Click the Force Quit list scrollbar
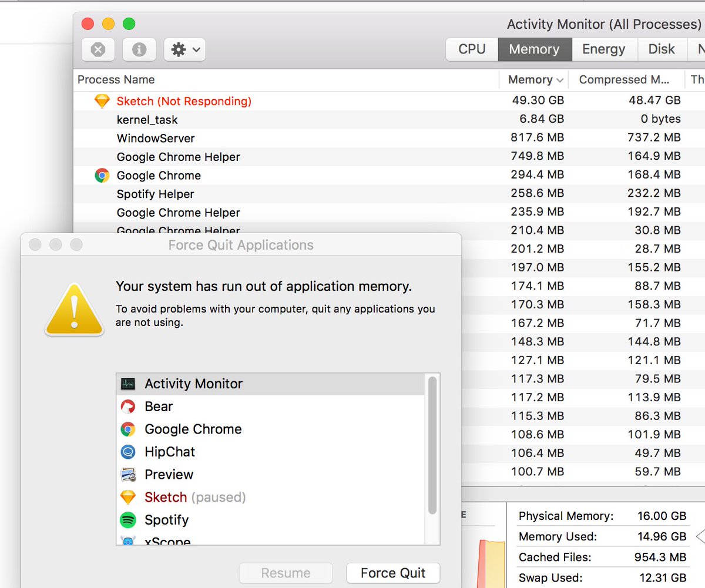 point(432,445)
